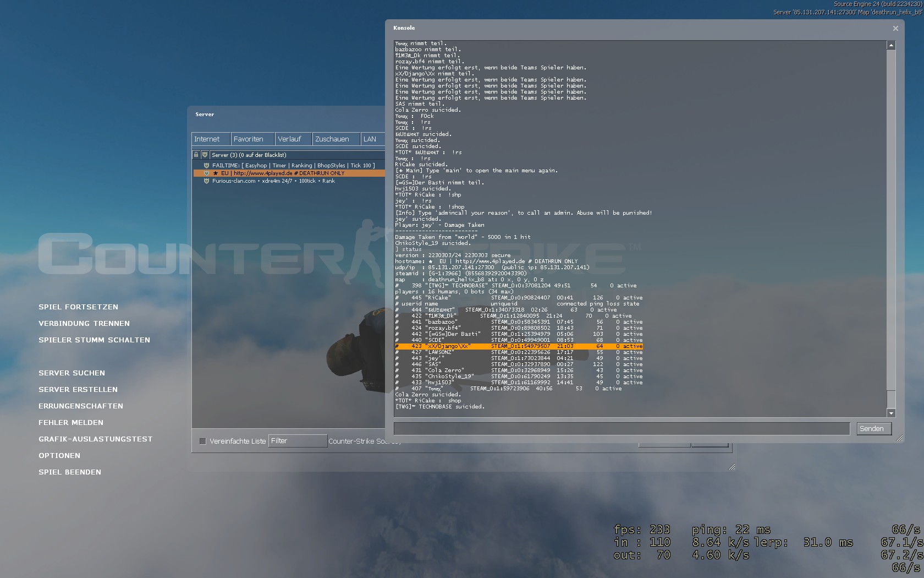Click Spiel beenden to quit

tap(70, 472)
